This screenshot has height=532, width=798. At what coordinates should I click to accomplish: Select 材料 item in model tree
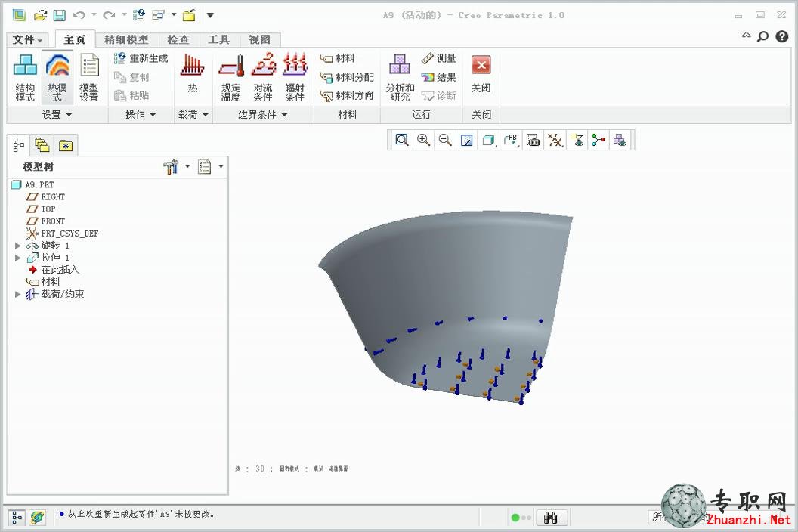point(43,282)
